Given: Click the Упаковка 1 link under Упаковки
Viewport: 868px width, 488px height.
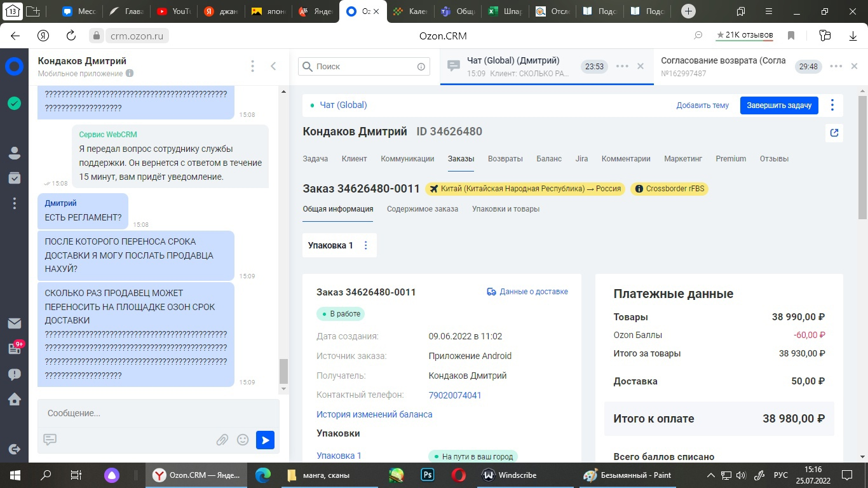Looking at the screenshot, I should [x=339, y=456].
